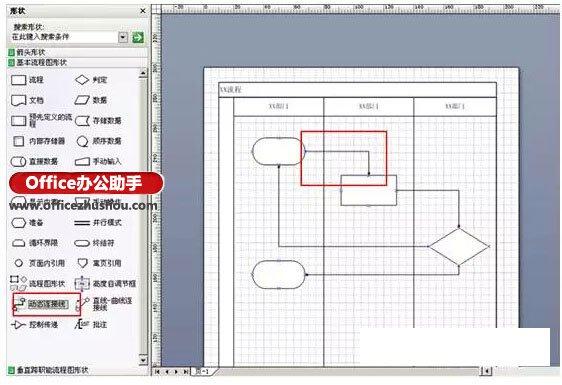Pick the 批注 annotation shape

tap(91, 324)
